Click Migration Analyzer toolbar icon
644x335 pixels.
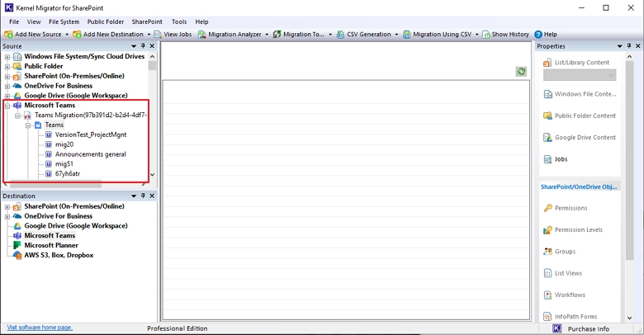pos(201,35)
